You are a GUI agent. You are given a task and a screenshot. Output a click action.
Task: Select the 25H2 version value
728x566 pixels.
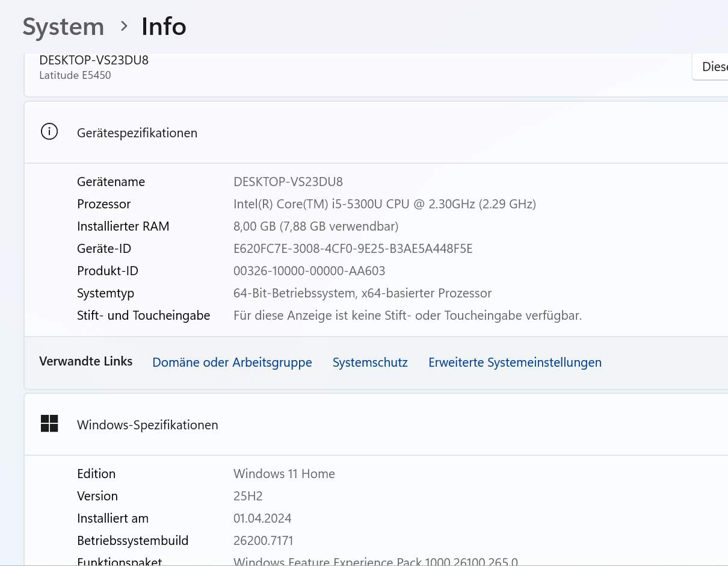(x=248, y=496)
